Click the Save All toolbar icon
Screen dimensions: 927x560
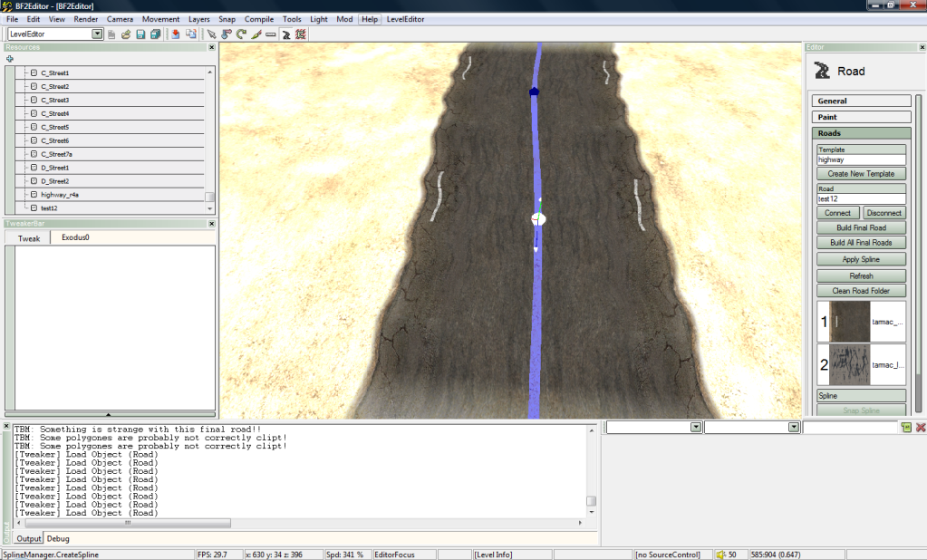156,34
